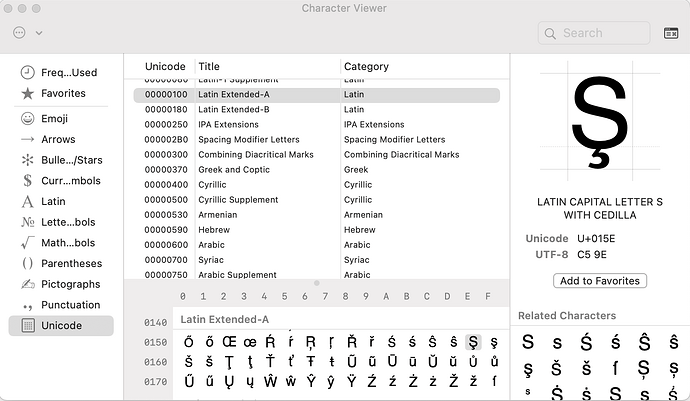Screen dimensions: 690x401
Task: Select Frequently Used clock icon
Action: click(x=27, y=73)
